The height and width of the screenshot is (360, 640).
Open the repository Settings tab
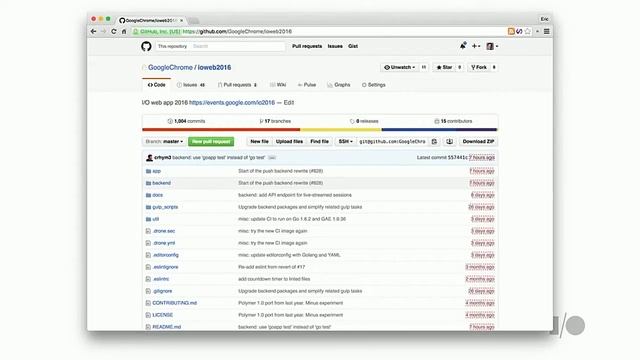(373, 85)
